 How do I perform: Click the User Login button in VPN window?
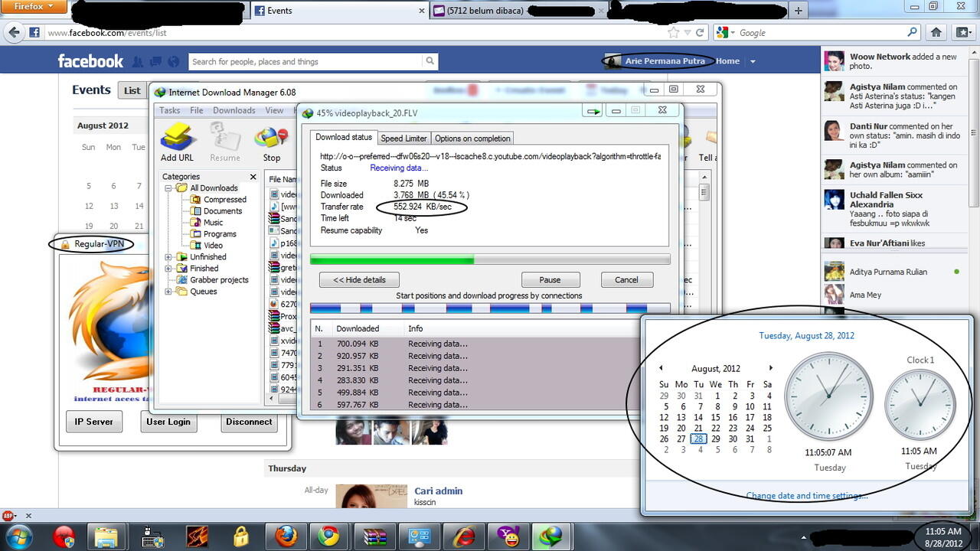pos(168,422)
